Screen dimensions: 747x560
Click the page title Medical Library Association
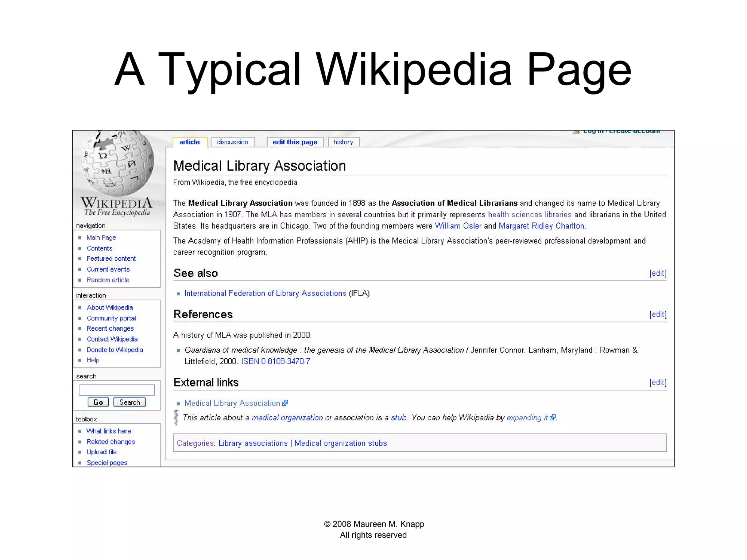259,166
